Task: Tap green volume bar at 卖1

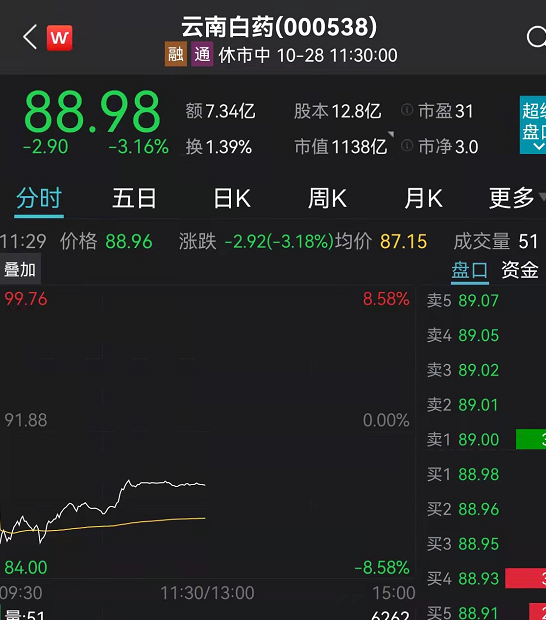Action: 531,439
